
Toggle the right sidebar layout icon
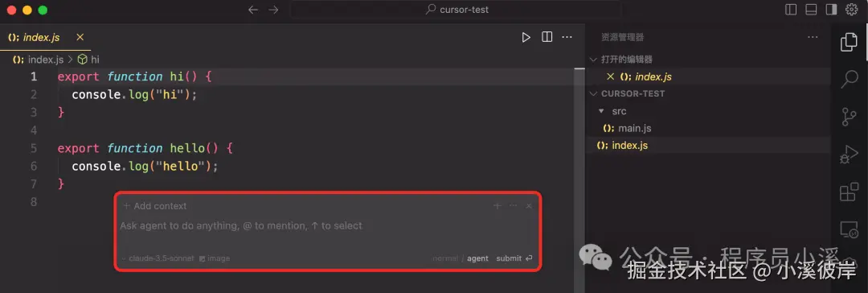tap(831, 10)
